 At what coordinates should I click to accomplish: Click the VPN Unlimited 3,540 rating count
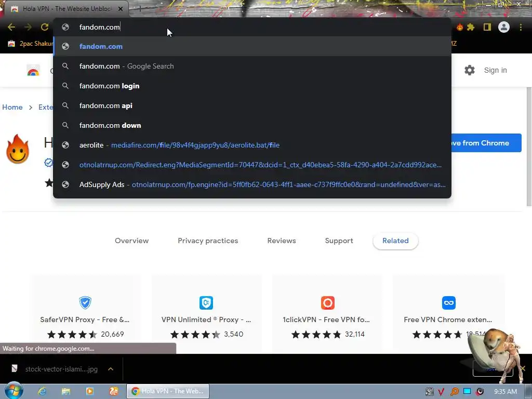233,334
